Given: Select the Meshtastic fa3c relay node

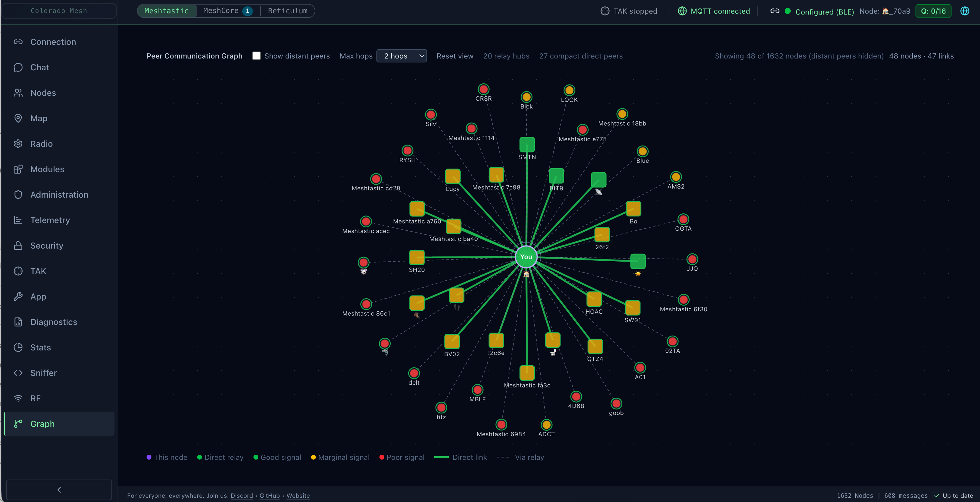Looking at the screenshot, I should (x=527, y=373).
